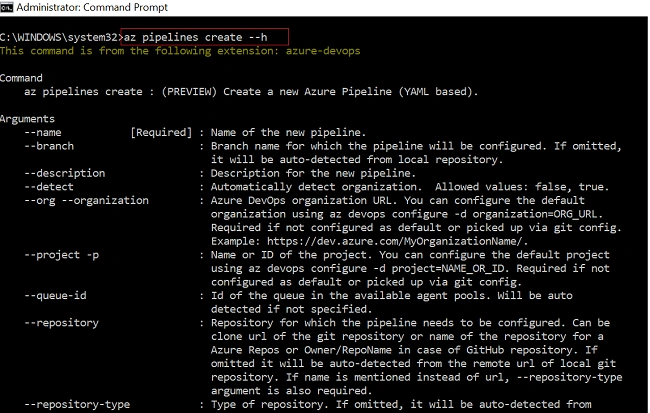Click the --name argument
650x413 pixels.
click(43, 133)
